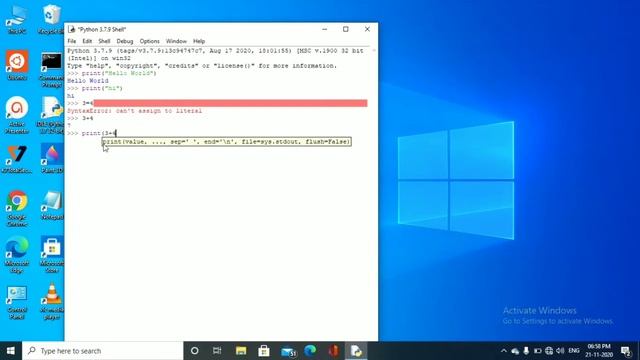
Task: Open the File menu in Python Shell
Action: tap(72, 41)
